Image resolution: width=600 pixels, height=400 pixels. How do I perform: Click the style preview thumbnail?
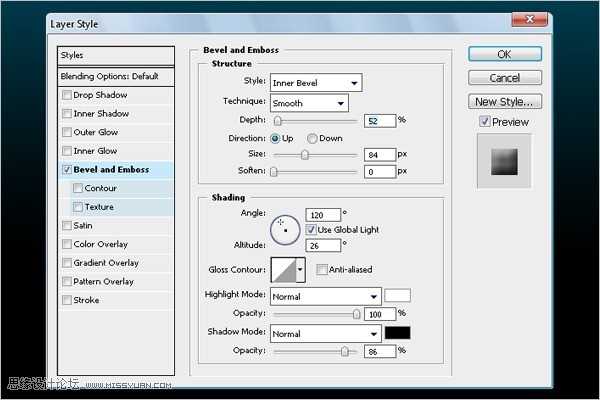504,158
